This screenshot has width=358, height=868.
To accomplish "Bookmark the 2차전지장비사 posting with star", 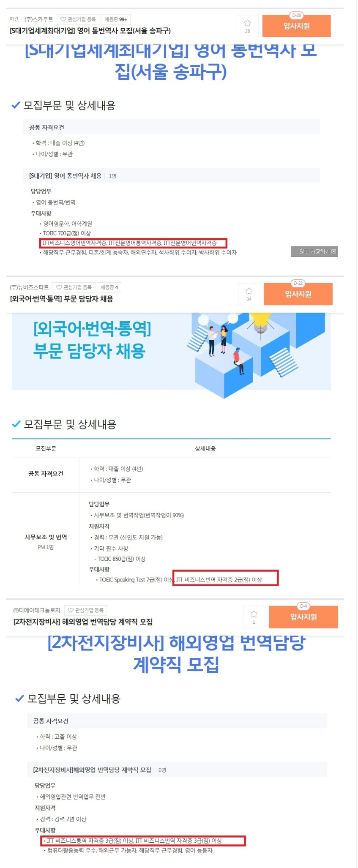I will 254,617.
